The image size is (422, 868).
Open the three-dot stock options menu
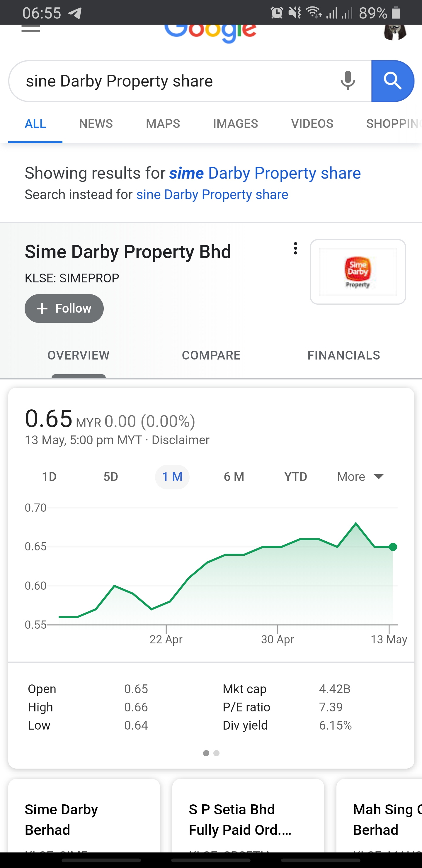click(295, 248)
